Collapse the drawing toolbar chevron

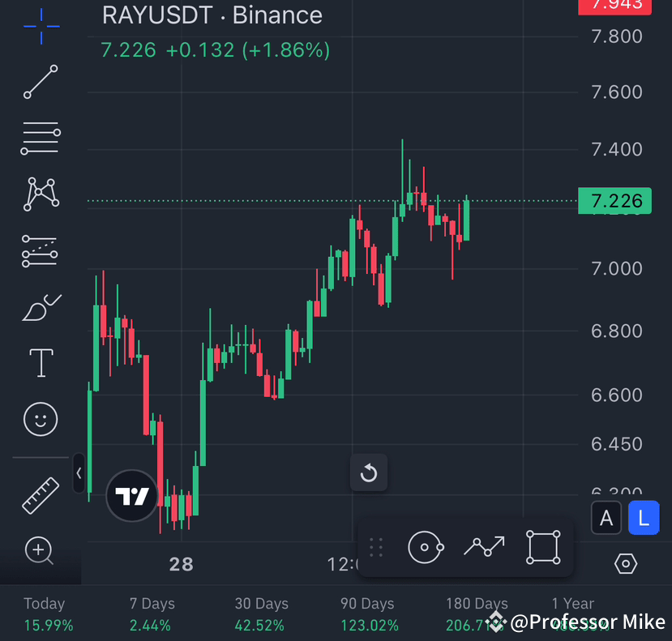79,473
